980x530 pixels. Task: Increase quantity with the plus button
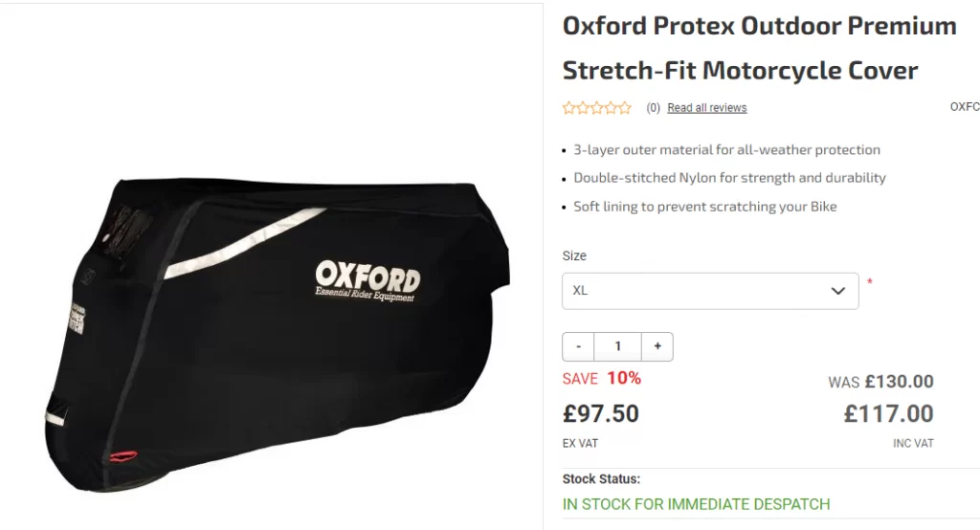(x=657, y=346)
